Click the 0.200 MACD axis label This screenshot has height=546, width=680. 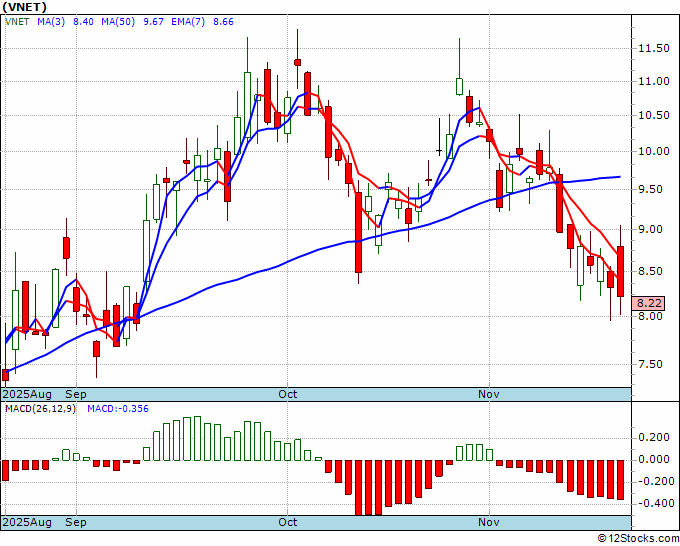coord(654,438)
